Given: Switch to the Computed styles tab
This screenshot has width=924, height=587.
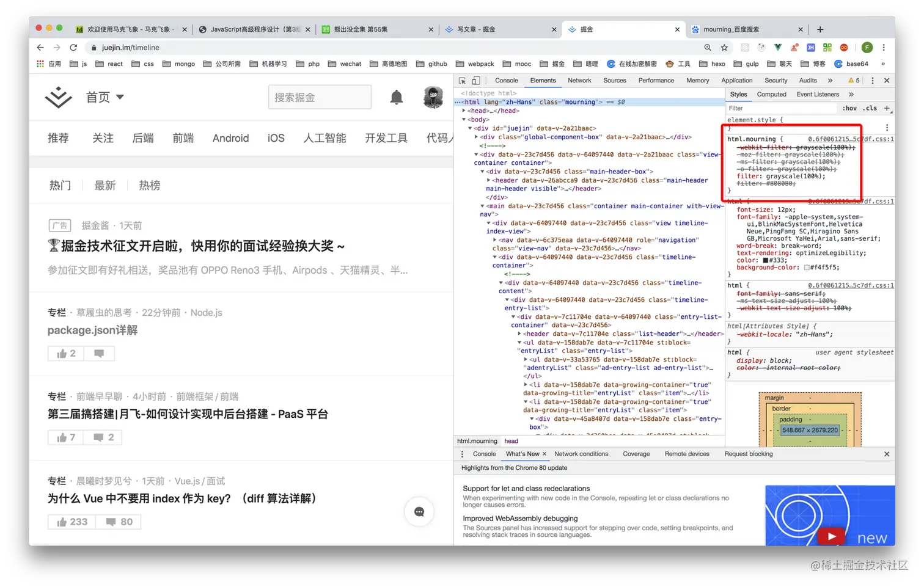Looking at the screenshot, I should tap(772, 95).
